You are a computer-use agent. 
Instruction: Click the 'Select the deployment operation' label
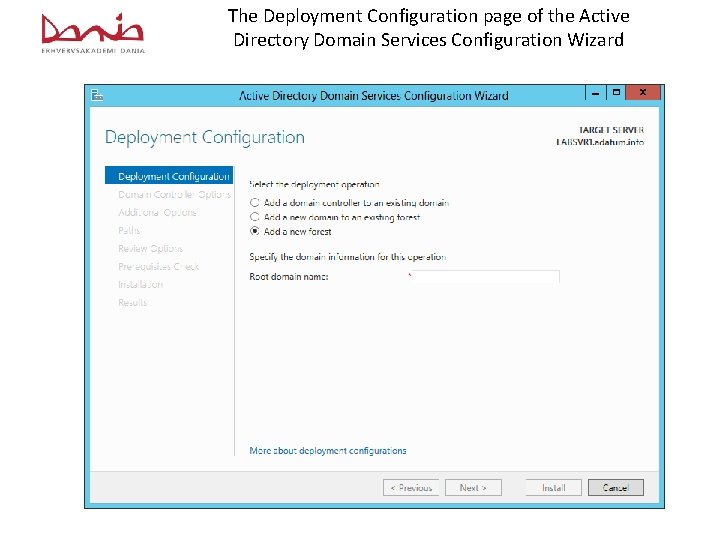pyautogui.click(x=315, y=185)
